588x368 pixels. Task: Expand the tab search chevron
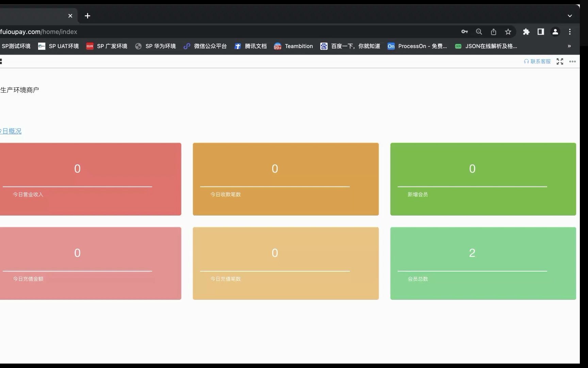[x=570, y=16]
